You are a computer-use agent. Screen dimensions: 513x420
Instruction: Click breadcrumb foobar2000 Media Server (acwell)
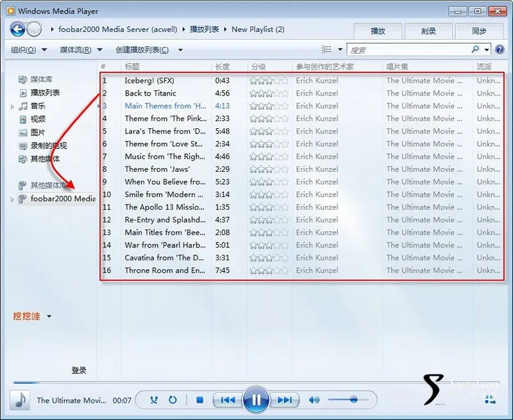[118, 29]
